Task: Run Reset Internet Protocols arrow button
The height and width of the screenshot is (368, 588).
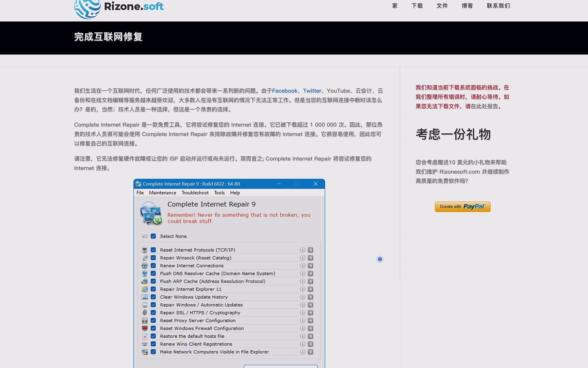Action: 310,250
